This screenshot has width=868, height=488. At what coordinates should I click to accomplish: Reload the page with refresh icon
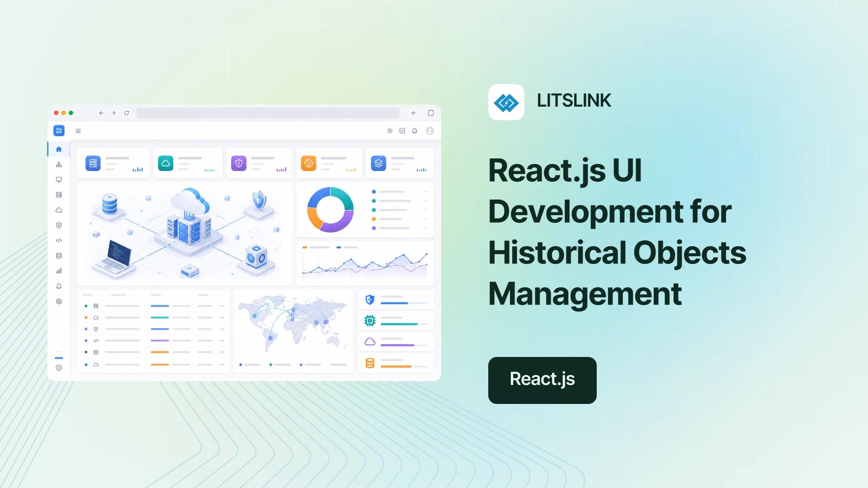(127, 113)
